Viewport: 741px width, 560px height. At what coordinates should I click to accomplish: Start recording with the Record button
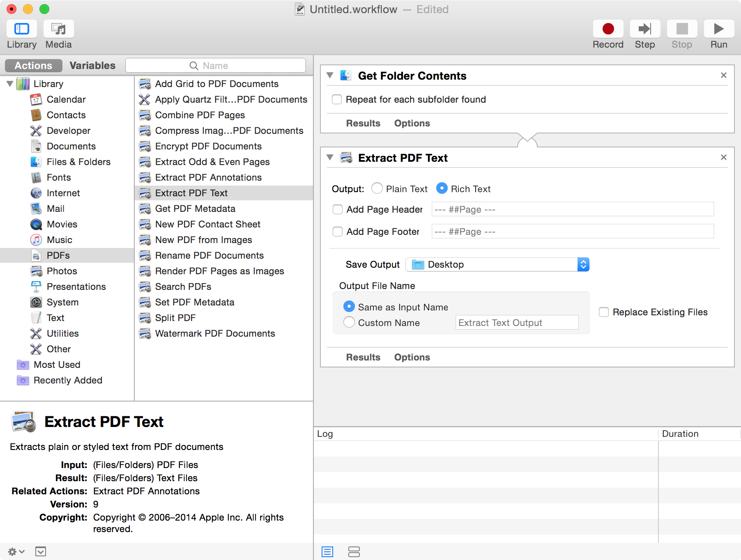click(608, 29)
